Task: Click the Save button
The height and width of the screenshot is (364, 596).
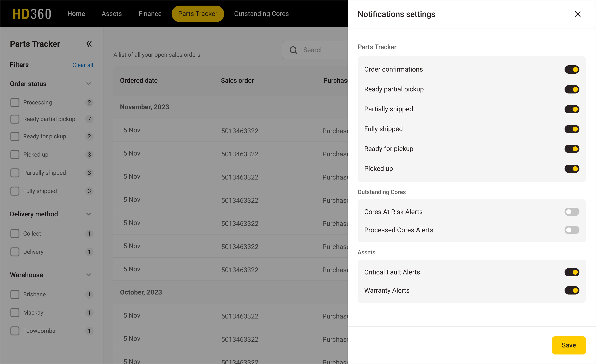Action: [568, 345]
